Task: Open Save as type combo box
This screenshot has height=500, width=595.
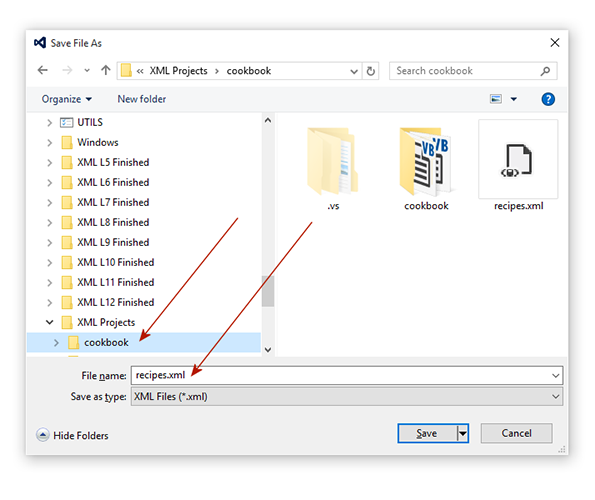Action: (x=347, y=396)
